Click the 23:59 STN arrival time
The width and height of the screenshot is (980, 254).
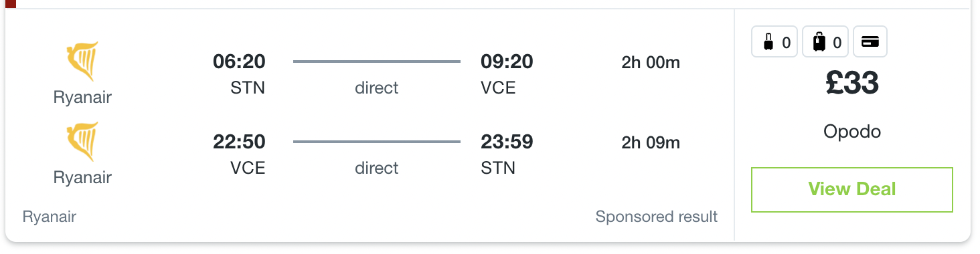[507, 142]
